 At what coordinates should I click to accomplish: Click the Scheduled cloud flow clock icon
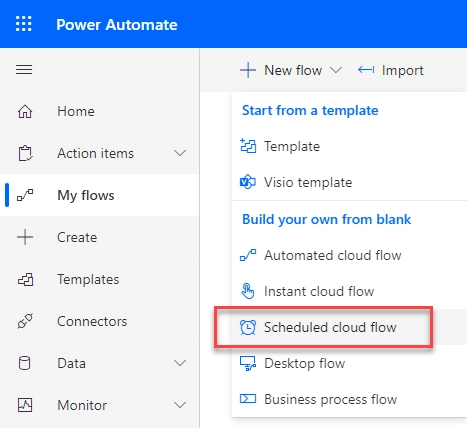pos(248,327)
